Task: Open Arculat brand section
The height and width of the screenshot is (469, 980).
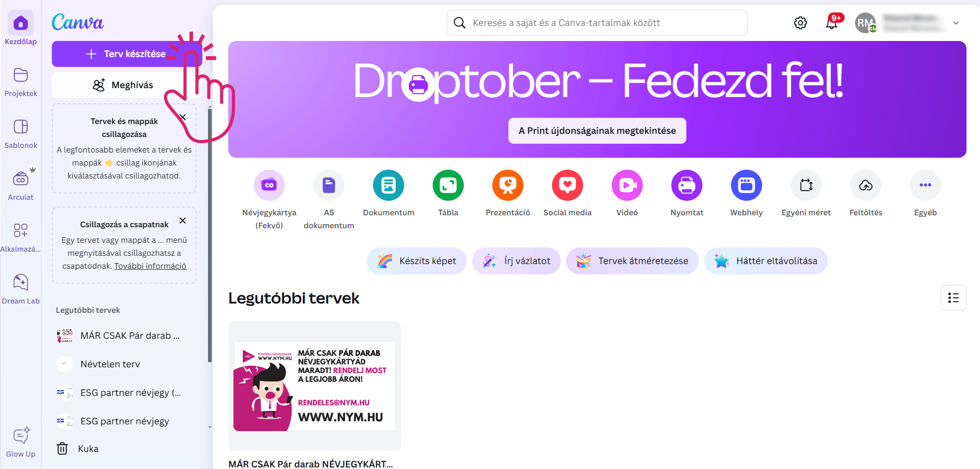Action: [x=21, y=186]
